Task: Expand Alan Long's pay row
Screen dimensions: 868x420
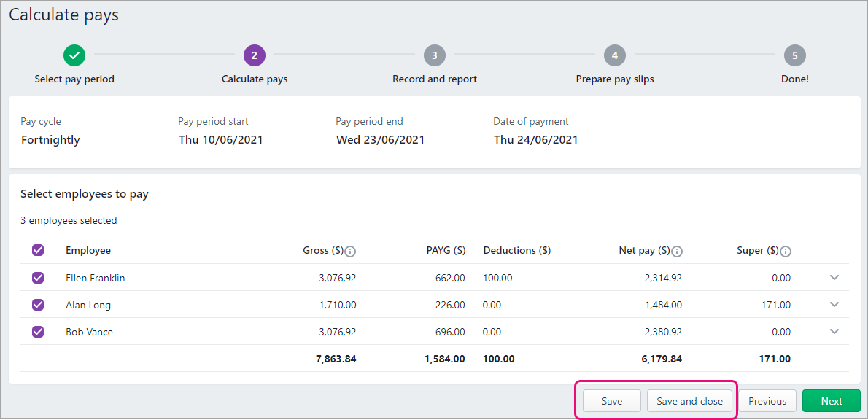Action: (x=834, y=305)
